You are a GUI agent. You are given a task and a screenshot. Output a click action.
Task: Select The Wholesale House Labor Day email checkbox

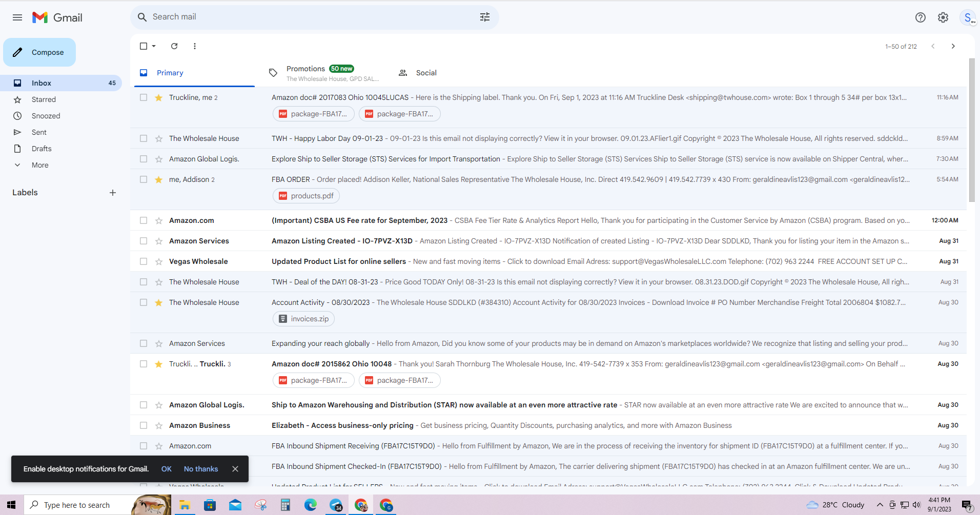tap(144, 138)
